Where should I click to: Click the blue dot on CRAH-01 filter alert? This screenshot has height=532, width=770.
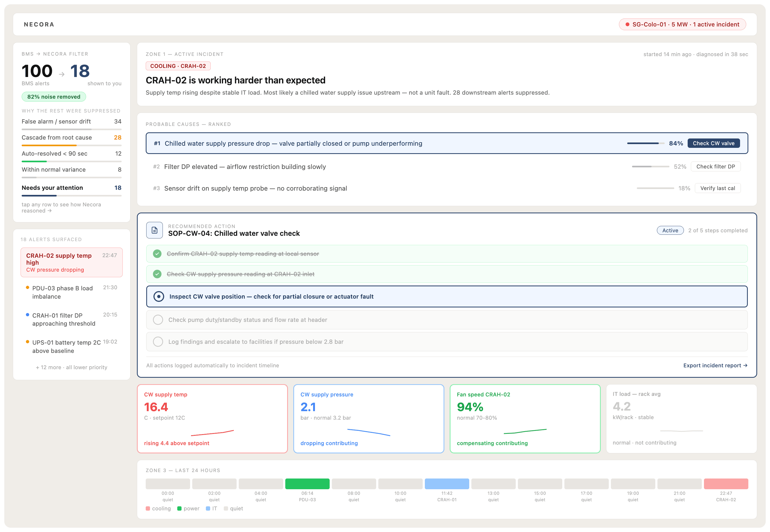click(x=27, y=314)
